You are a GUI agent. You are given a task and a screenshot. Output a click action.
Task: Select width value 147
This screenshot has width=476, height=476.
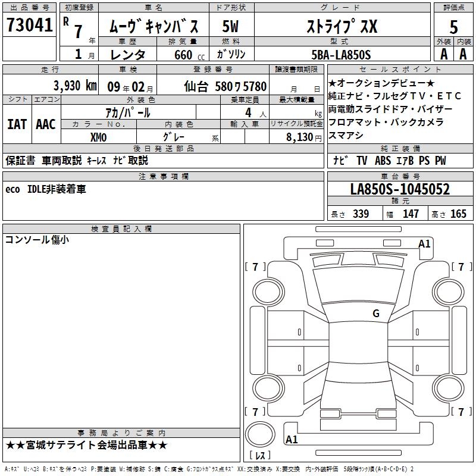[411, 214]
